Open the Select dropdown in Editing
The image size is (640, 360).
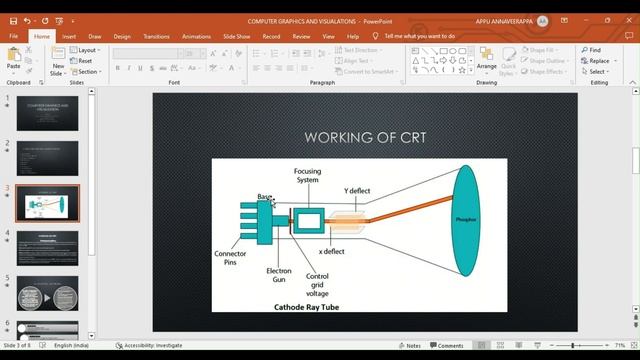(x=596, y=71)
